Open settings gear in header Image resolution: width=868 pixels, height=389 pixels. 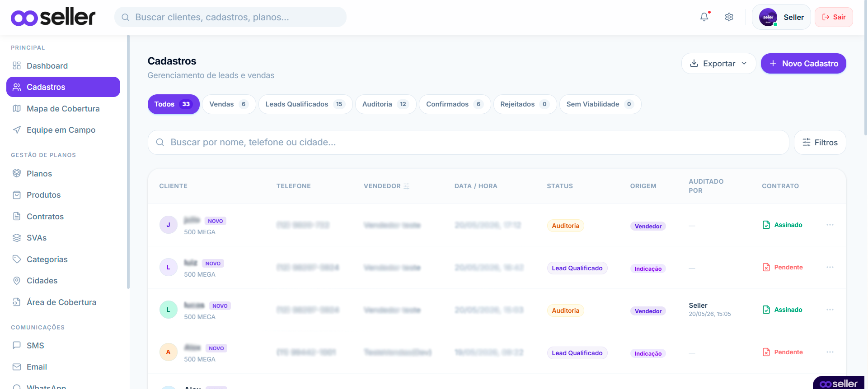[729, 17]
